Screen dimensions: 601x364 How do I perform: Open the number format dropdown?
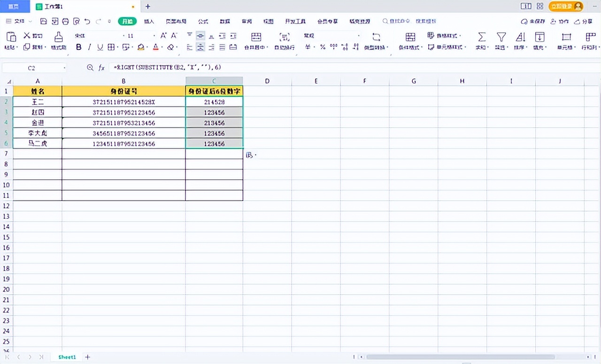[x=359, y=36]
